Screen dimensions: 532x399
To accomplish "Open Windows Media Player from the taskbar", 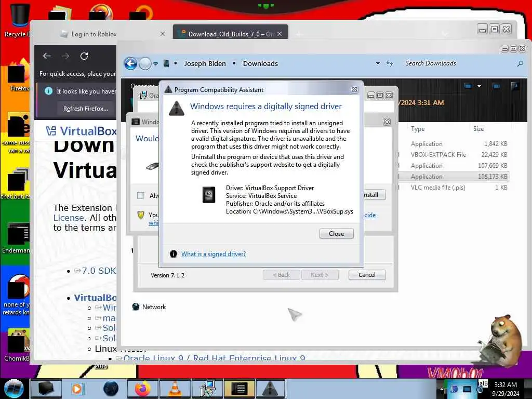I will click(x=77, y=389).
